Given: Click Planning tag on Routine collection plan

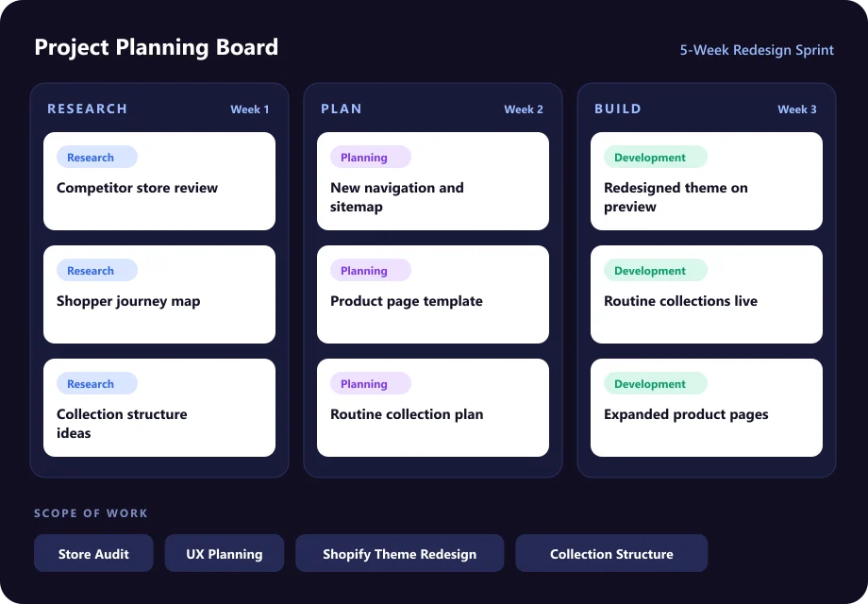Looking at the screenshot, I should [x=371, y=383].
